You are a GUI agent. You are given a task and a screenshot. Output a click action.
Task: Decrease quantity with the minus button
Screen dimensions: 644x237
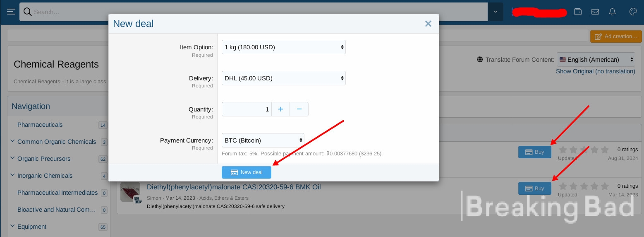pos(299,109)
